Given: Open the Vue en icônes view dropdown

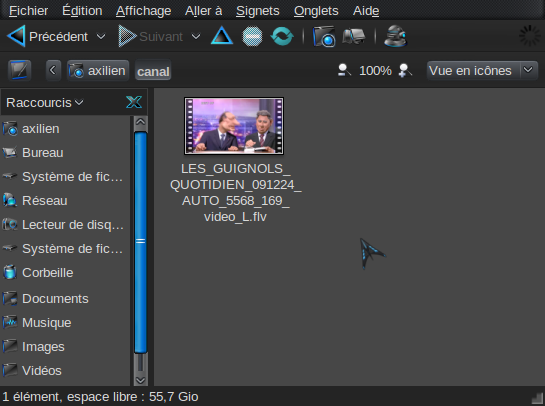Looking at the screenshot, I should pyautogui.click(x=482, y=71).
